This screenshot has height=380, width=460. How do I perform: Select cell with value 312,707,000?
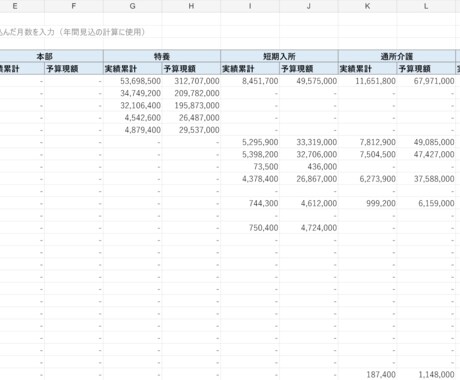coord(191,81)
